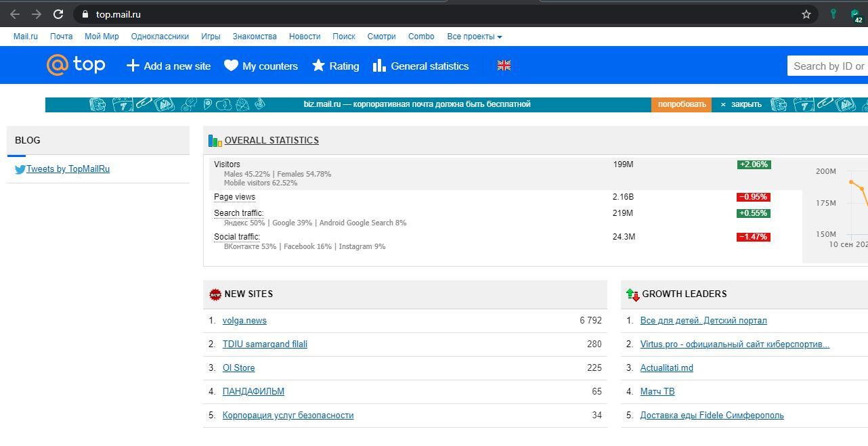Image resolution: width=868 pixels, height=446 pixels.
Task: Click the Twitter bird icon
Action: coord(20,169)
